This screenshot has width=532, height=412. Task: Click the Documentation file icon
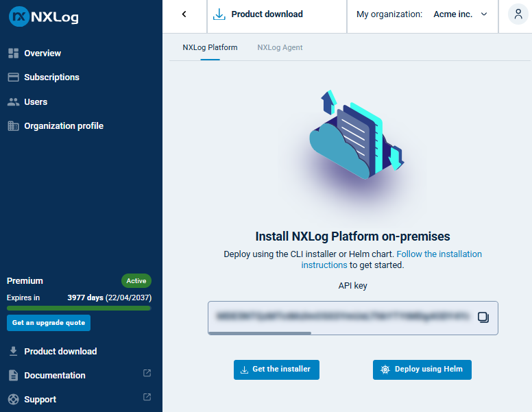pos(13,376)
